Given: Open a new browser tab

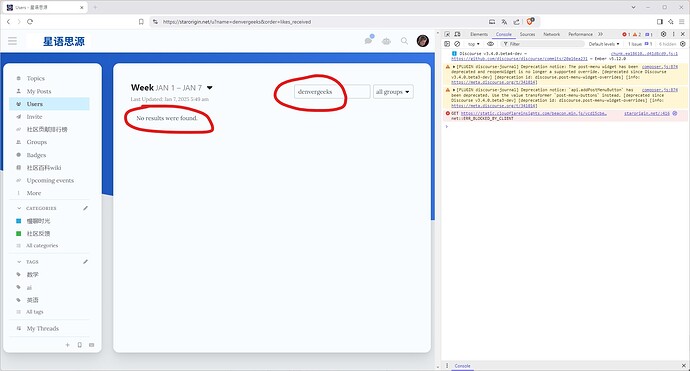Looking at the screenshot, I should click(95, 7).
